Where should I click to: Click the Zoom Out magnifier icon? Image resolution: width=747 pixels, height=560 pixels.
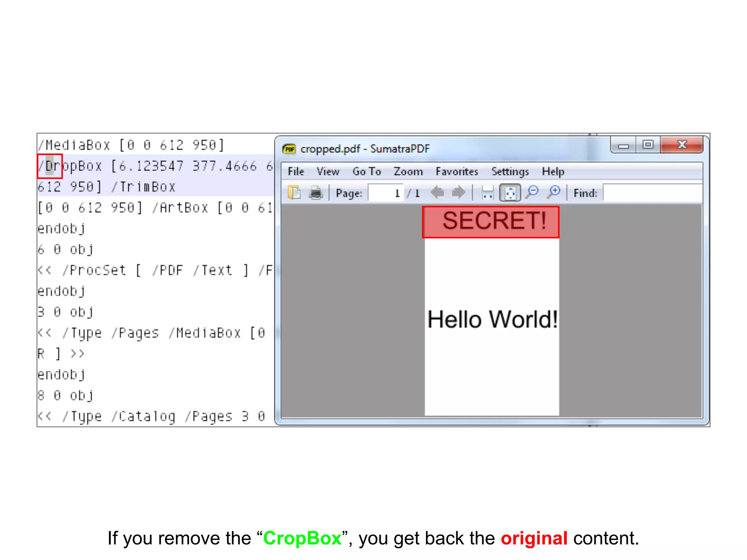coord(532,192)
